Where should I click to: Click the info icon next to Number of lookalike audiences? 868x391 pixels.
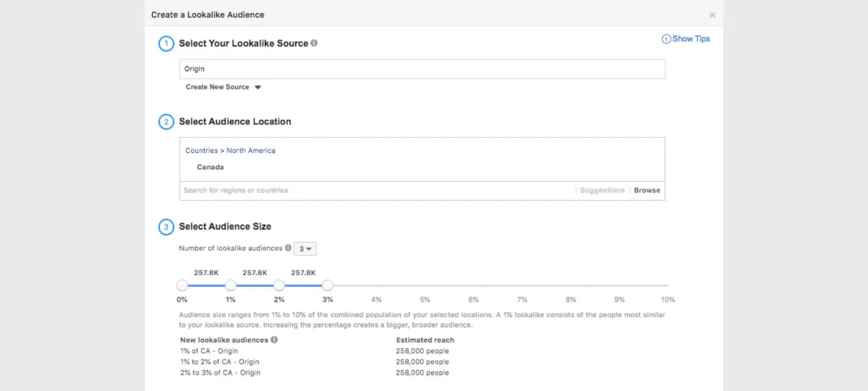pyautogui.click(x=288, y=248)
